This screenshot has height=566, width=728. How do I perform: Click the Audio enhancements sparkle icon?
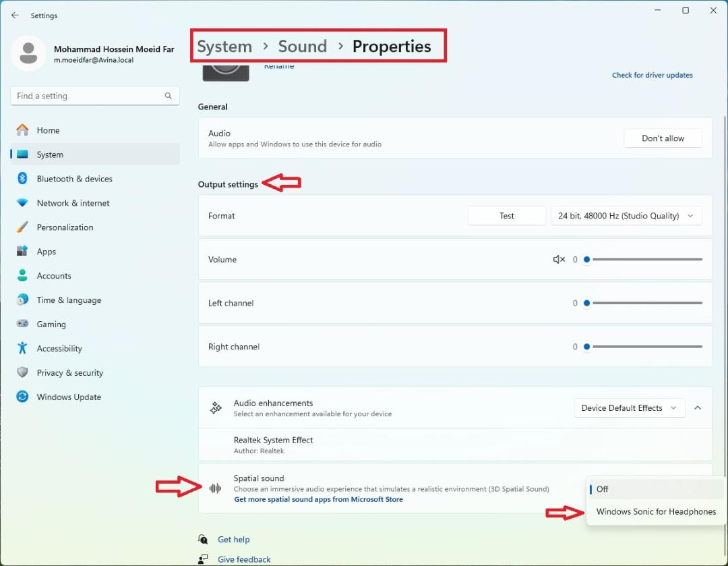tap(216, 407)
